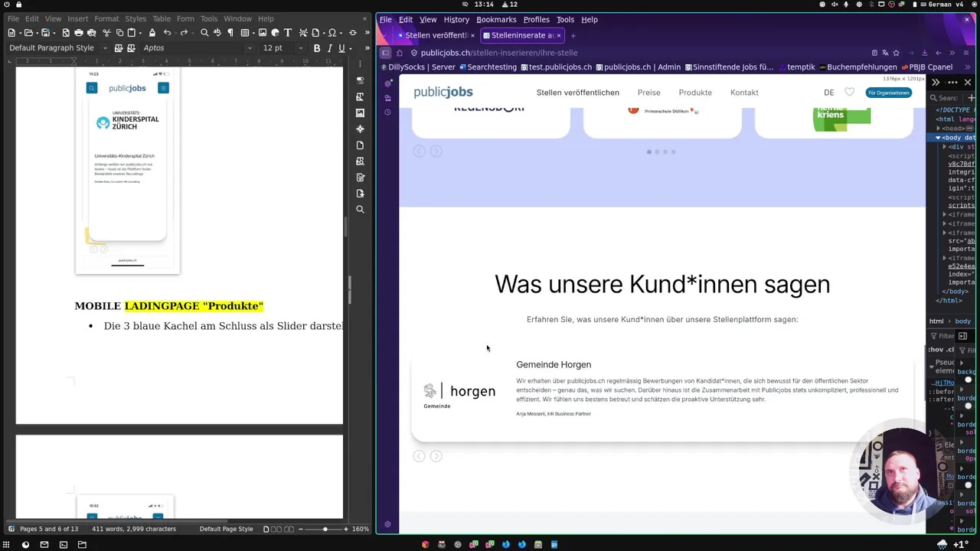Open browser Profiles menu
980x551 pixels.
[536, 19]
